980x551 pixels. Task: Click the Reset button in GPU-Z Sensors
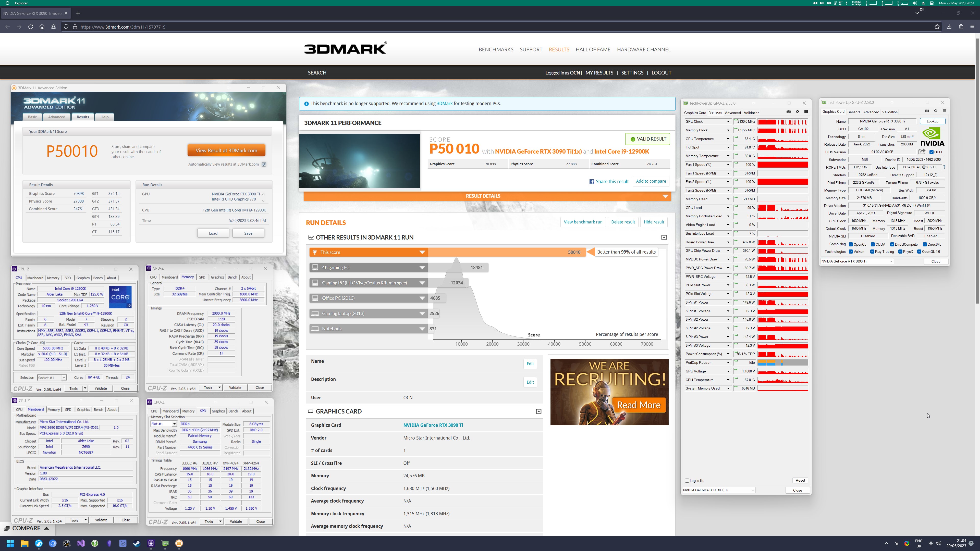(x=800, y=481)
